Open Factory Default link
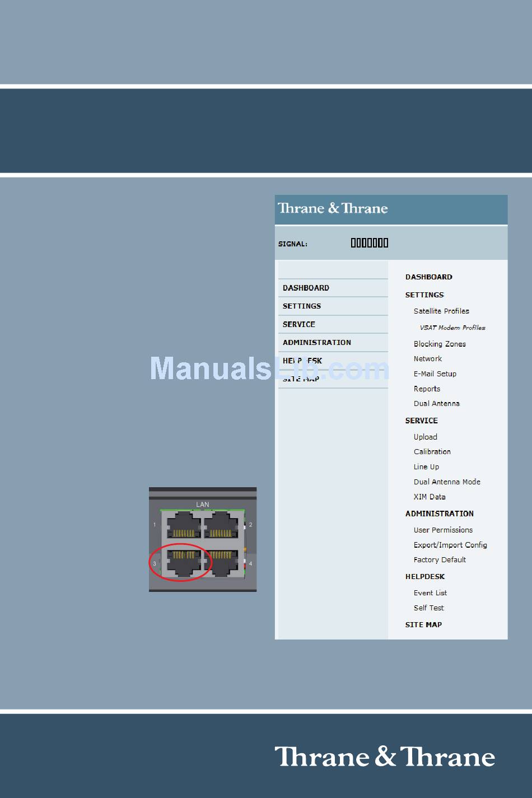The image size is (532, 798). (x=440, y=560)
